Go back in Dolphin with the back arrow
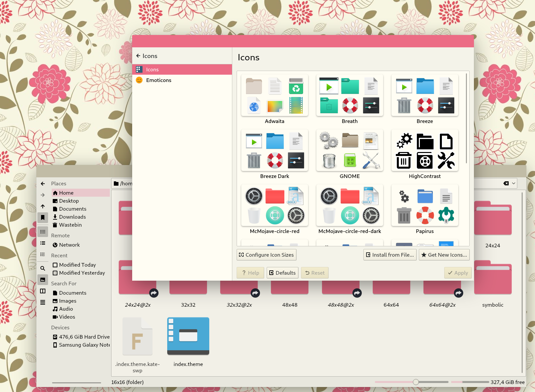Screen dimensions: 535x392 coord(43,184)
